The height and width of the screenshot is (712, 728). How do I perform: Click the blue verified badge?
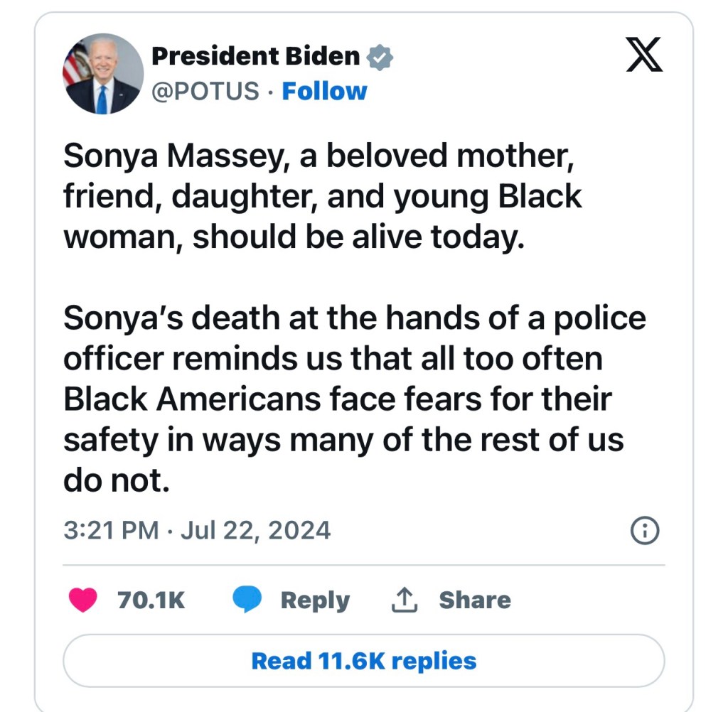pos(380,57)
